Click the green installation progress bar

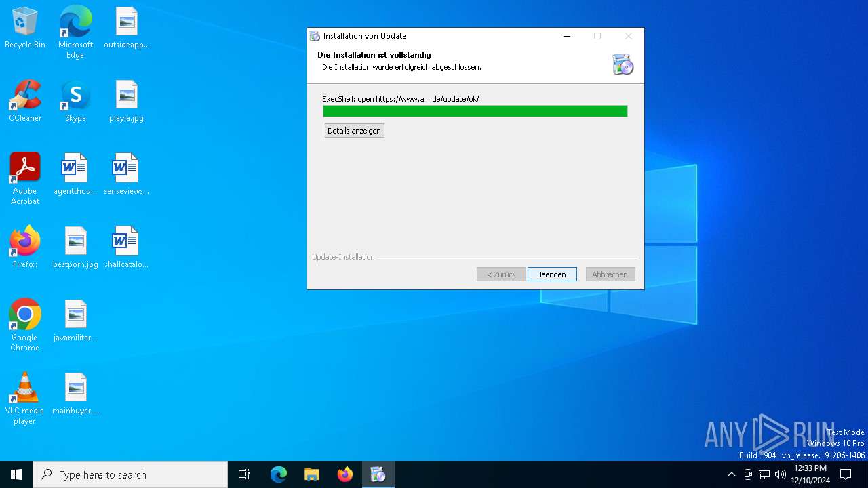point(475,111)
